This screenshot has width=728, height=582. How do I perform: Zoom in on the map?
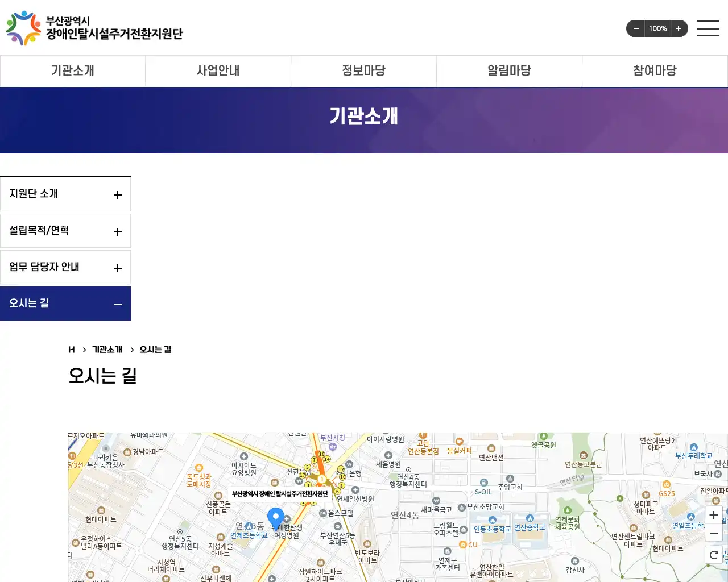(x=714, y=515)
